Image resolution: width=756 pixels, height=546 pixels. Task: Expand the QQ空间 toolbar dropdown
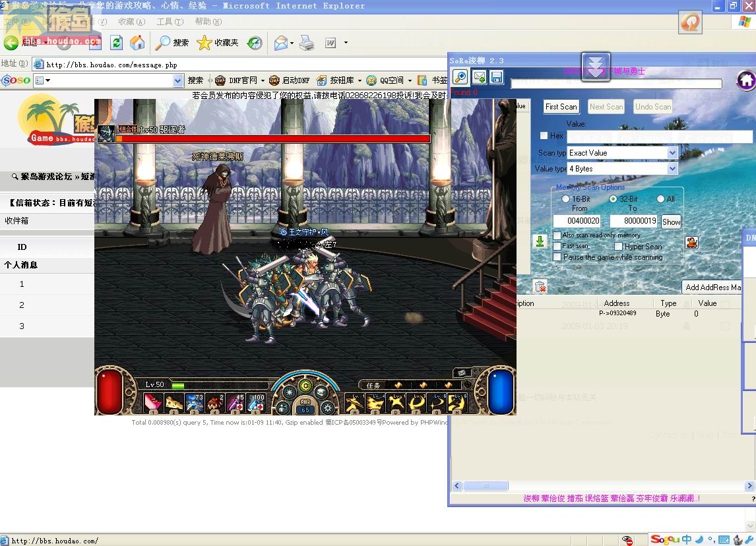pyautogui.click(x=410, y=80)
